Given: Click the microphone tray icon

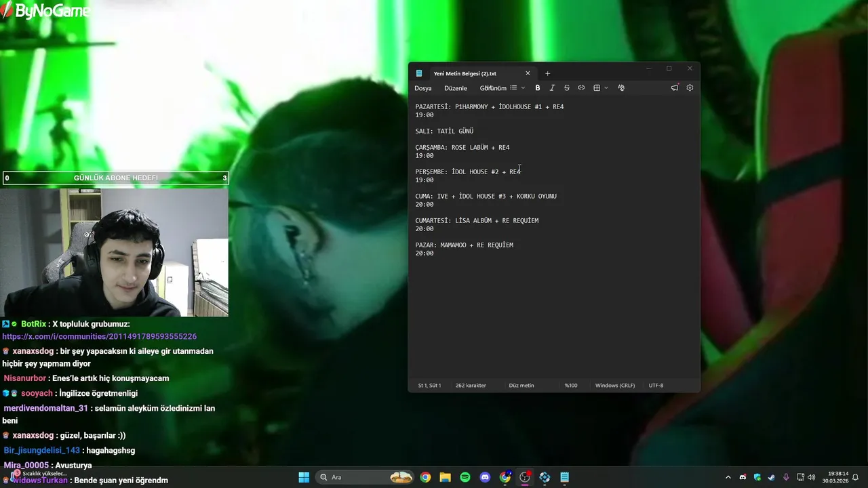Looking at the screenshot, I should coord(786,477).
